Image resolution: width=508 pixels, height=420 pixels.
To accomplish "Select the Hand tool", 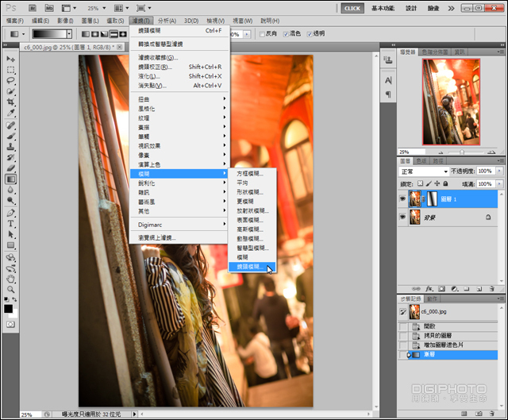I will pos(10,279).
